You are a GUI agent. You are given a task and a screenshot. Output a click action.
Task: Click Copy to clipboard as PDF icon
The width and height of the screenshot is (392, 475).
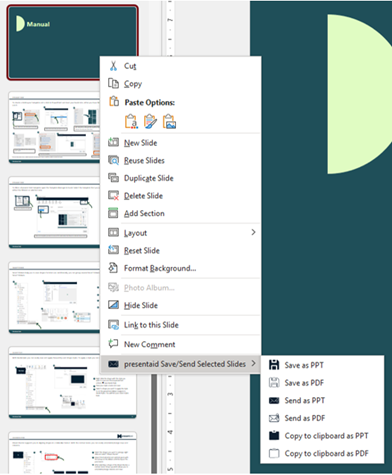(x=274, y=453)
